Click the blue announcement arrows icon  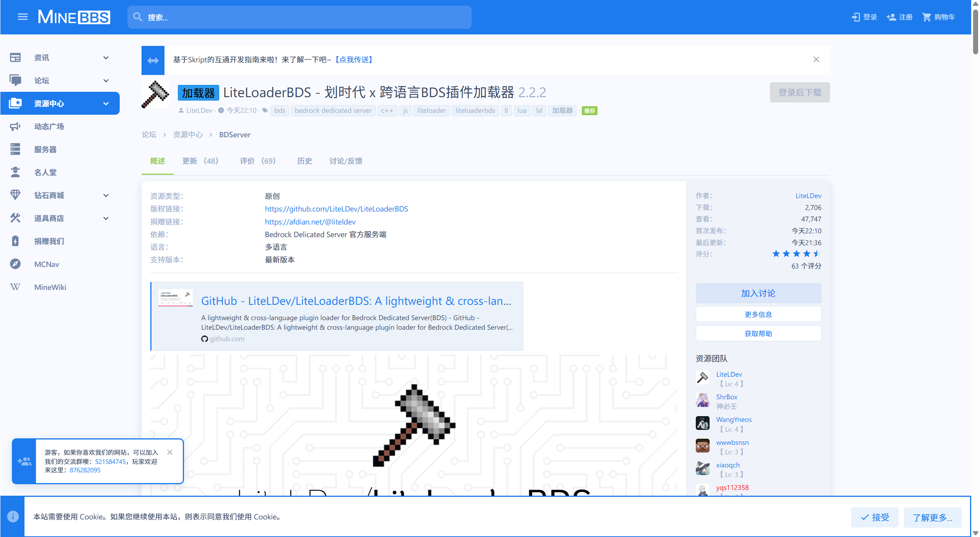click(153, 60)
